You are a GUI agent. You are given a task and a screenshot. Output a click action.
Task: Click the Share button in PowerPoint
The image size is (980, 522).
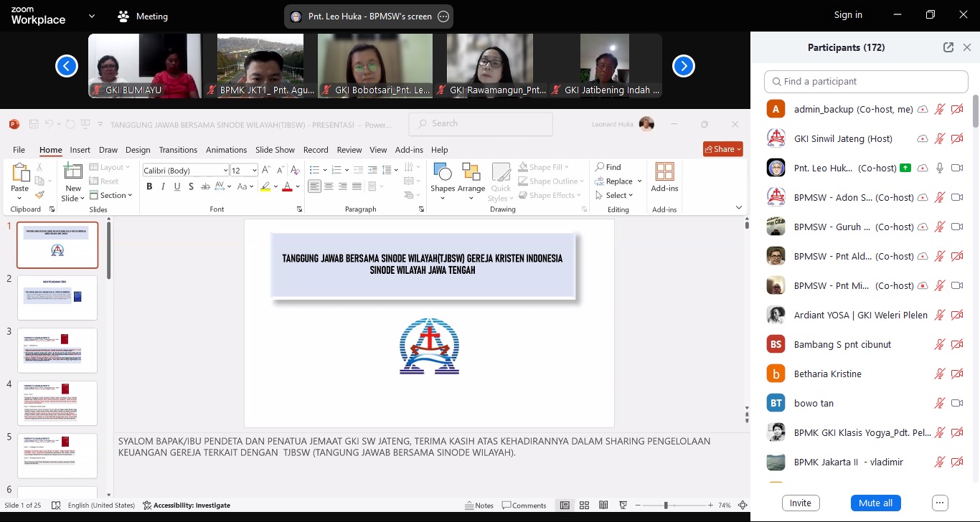tap(723, 149)
